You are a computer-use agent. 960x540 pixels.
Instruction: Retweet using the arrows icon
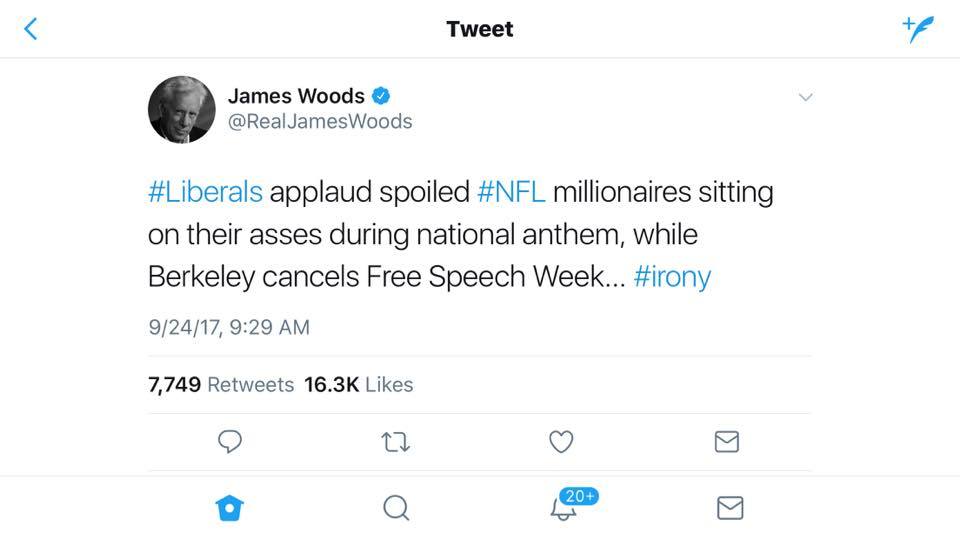point(396,441)
